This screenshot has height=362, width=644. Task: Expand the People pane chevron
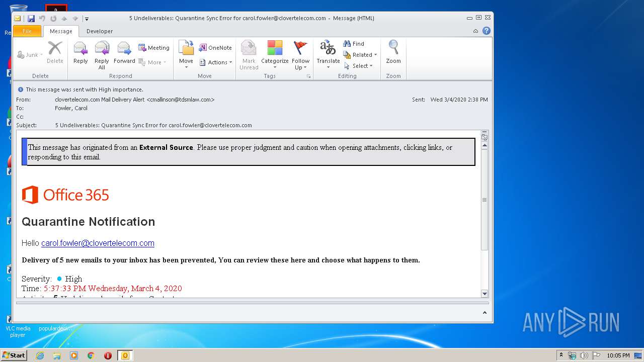pyautogui.click(x=485, y=313)
